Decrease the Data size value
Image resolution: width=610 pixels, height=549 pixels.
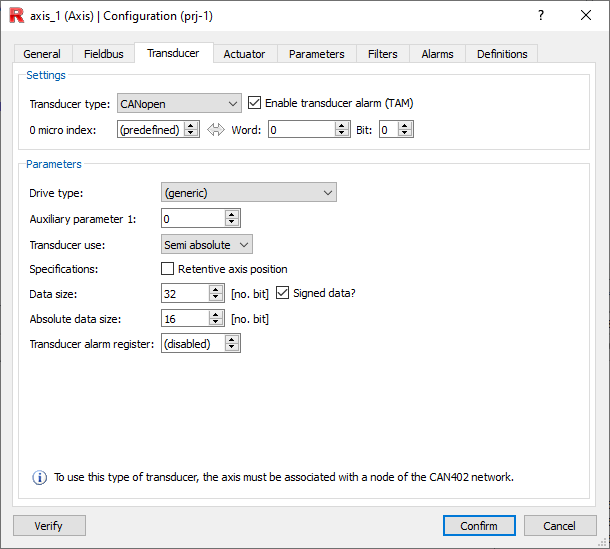(216, 297)
